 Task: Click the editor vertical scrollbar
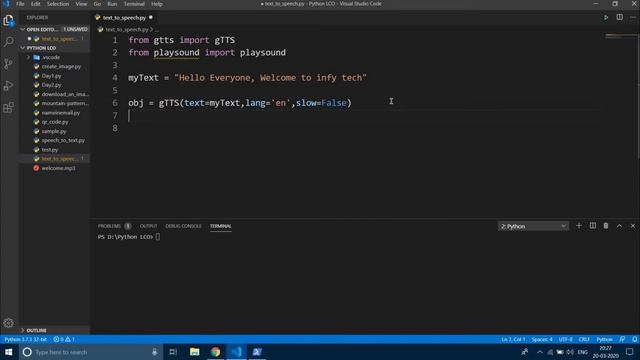(638, 95)
